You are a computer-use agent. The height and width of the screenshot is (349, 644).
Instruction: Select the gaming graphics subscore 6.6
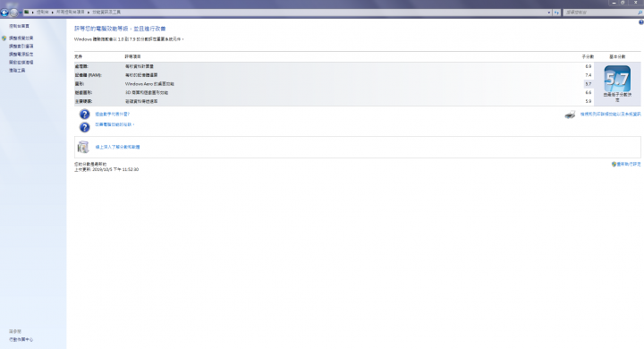point(589,92)
